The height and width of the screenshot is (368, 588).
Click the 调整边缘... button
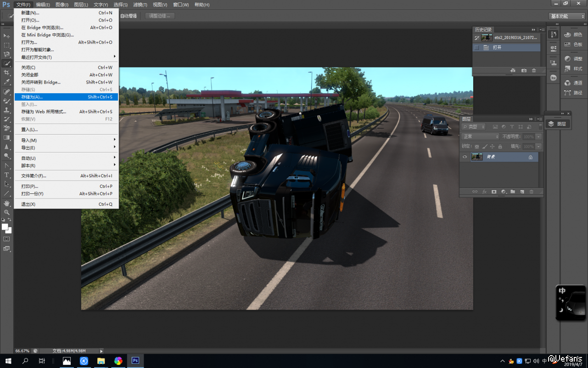160,16
